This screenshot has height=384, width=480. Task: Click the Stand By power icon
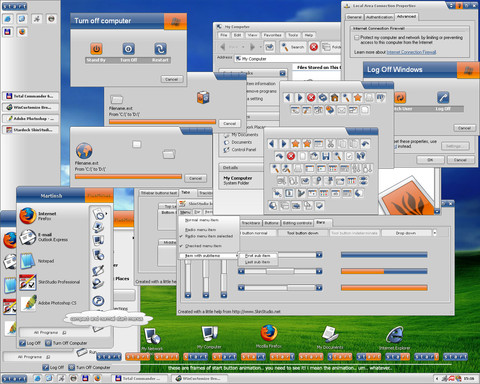coord(96,49)
